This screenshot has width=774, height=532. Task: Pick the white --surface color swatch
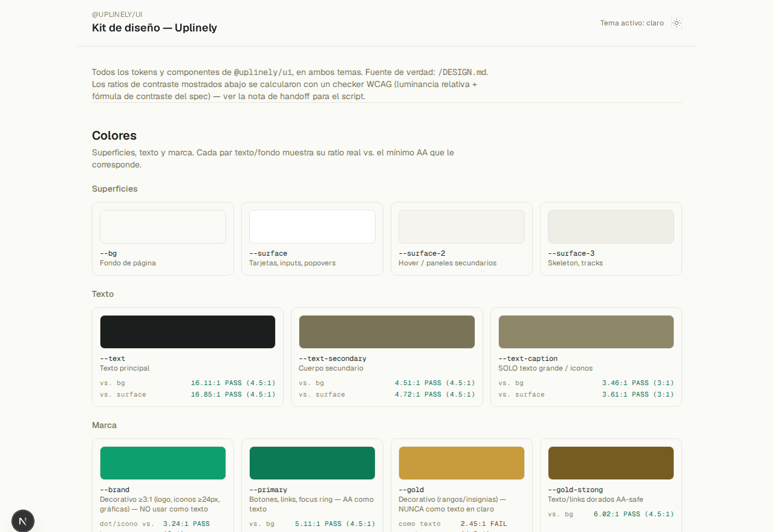click(312, 227)
